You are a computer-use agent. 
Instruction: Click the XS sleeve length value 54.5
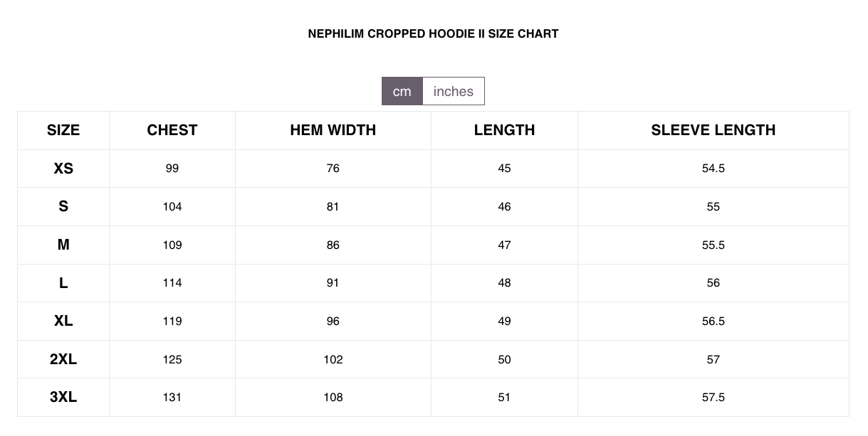click(713, 169)
